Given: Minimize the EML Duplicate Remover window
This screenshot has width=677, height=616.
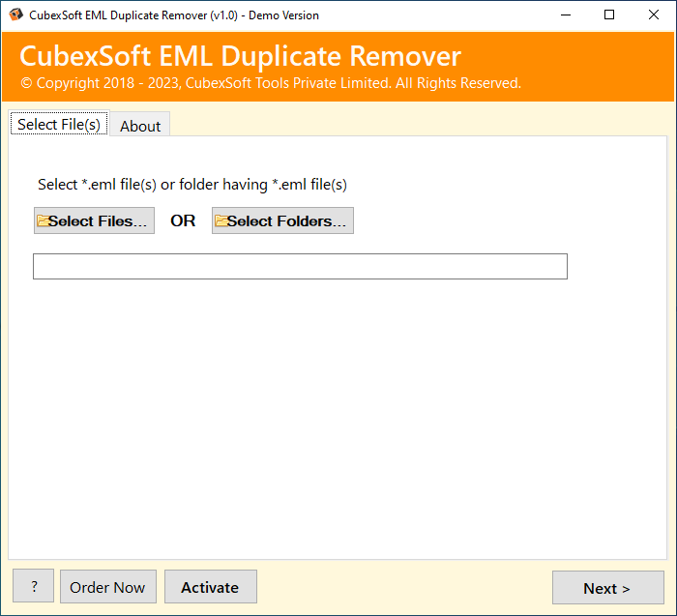Looking at the screenshot, I should [566, 15].
